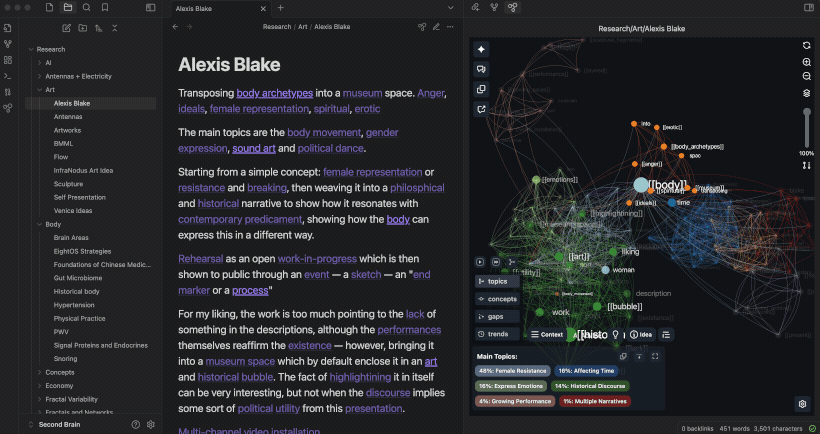
Task: Copy main topics with the copy icon
Action: 623,357
